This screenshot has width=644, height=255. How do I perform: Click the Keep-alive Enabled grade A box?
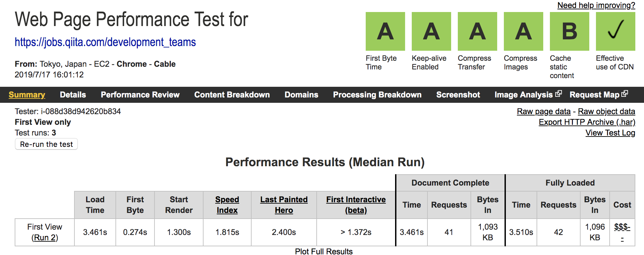tap(431, 31)
